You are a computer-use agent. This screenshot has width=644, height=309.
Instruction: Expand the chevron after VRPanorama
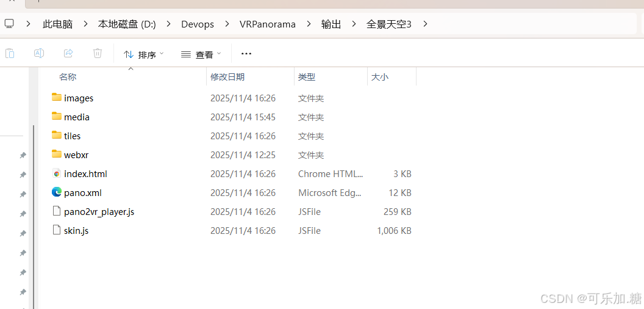point(309,24)
